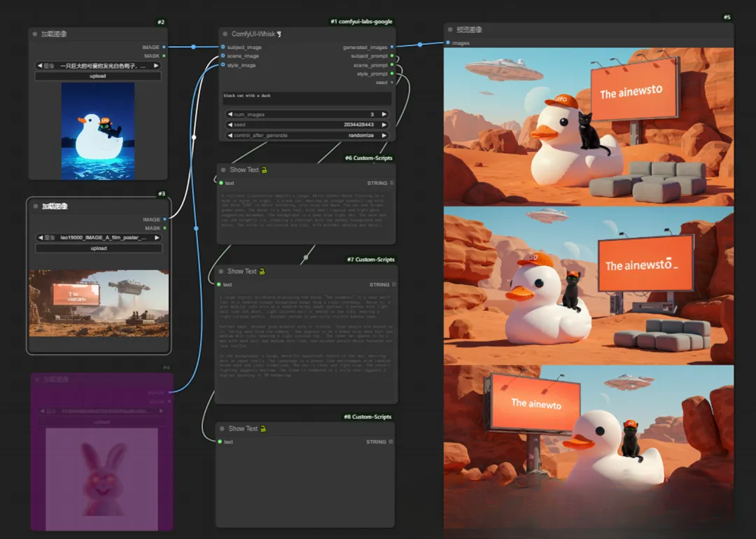The height and width of the screenshot is (539, 756).
Task: Increase num_images using its right arrow
Action: coord(385,113)
